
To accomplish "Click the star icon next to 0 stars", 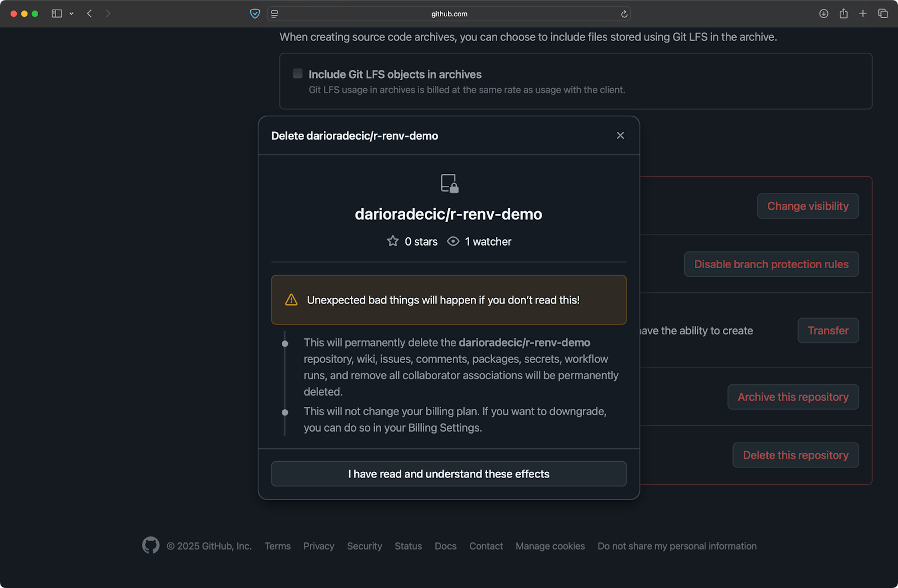I will tap(393, 241).
